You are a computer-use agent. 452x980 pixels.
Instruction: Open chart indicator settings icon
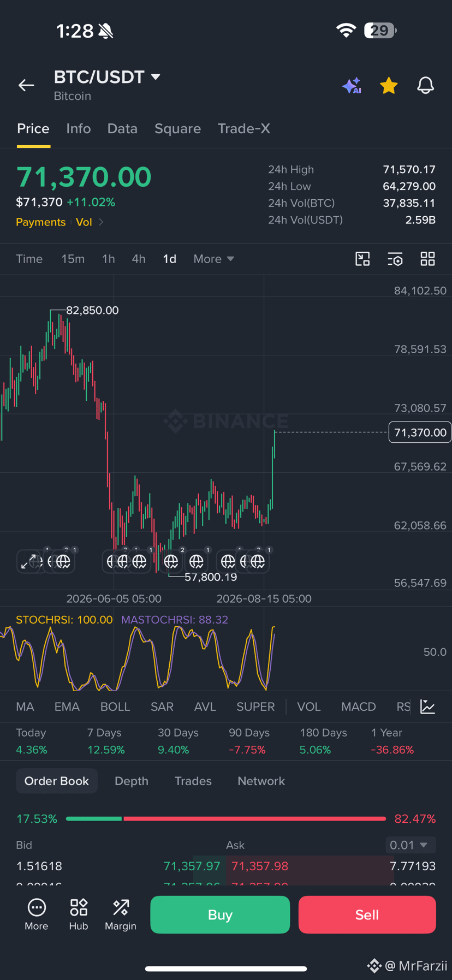pyautogui.click(x=395, y=259)
